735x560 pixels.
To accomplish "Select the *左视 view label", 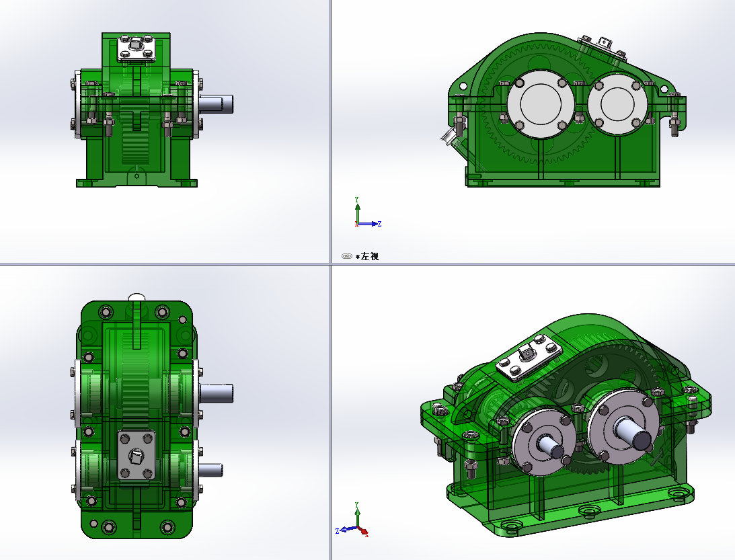I will tap(367, 256).
